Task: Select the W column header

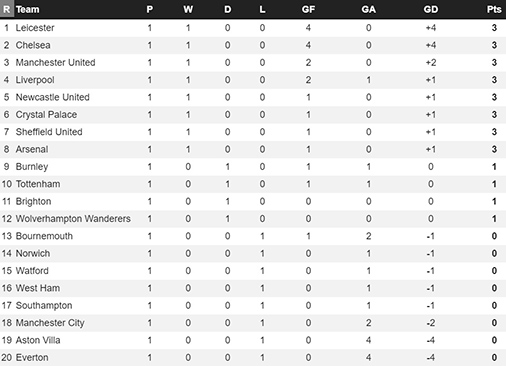Action: (x=188, y=9)
